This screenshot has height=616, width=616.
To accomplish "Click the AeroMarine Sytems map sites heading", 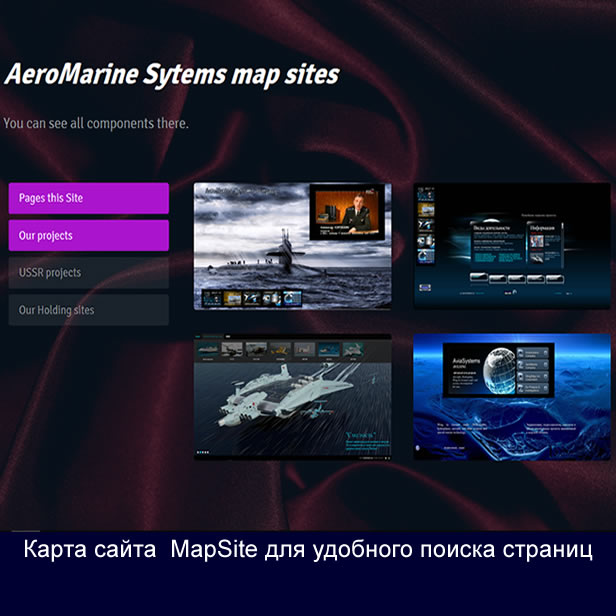I will click(x=171, y=75).
